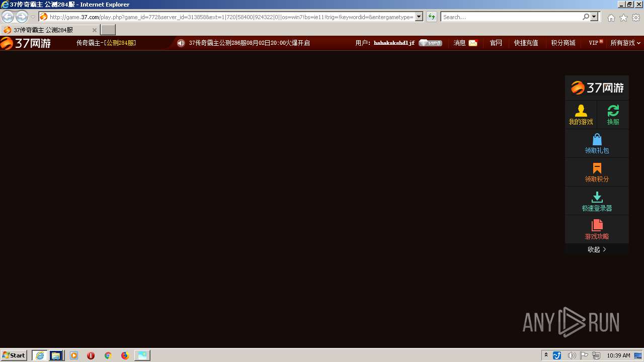
Task: Open 积分商城 link
Action: click(563, 43)
